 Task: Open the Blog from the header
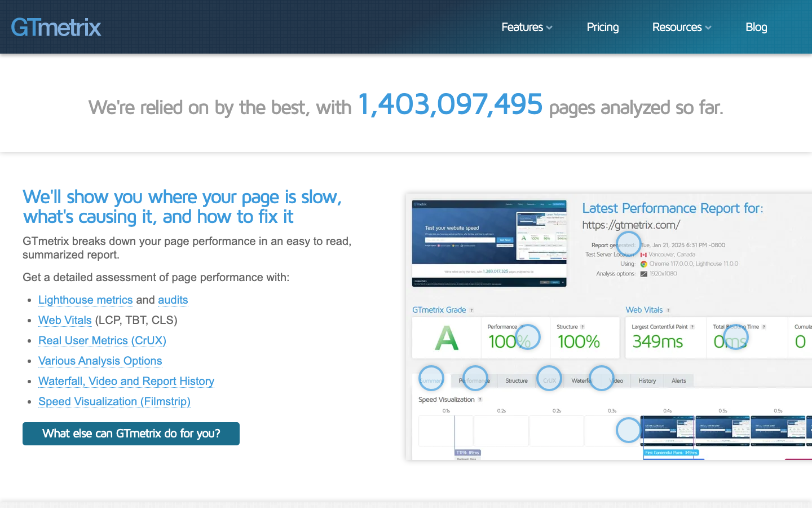(756, 27)
